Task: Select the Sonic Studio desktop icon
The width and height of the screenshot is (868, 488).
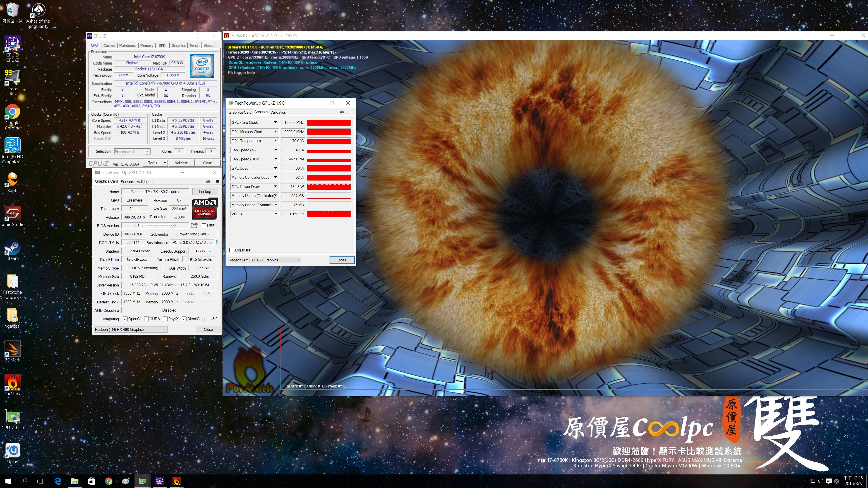Action: [12, 216]
